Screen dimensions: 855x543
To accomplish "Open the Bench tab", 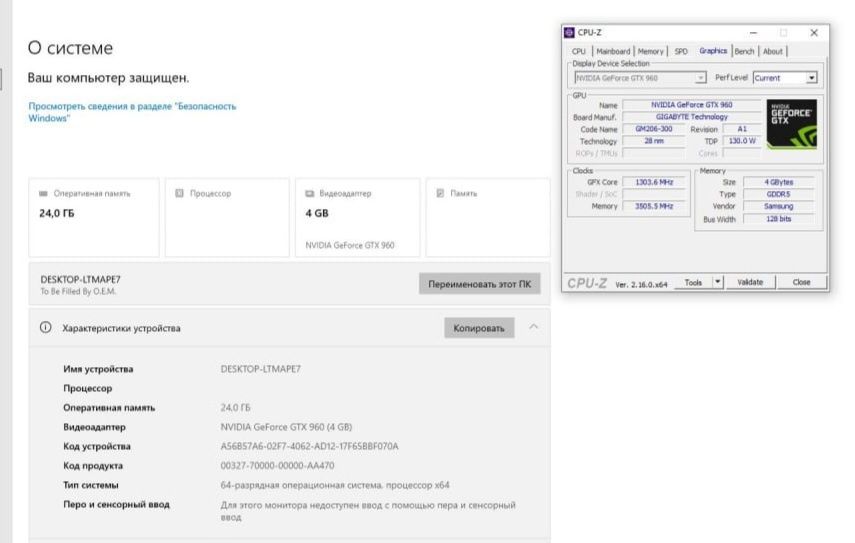I will [x=744, y=51].
